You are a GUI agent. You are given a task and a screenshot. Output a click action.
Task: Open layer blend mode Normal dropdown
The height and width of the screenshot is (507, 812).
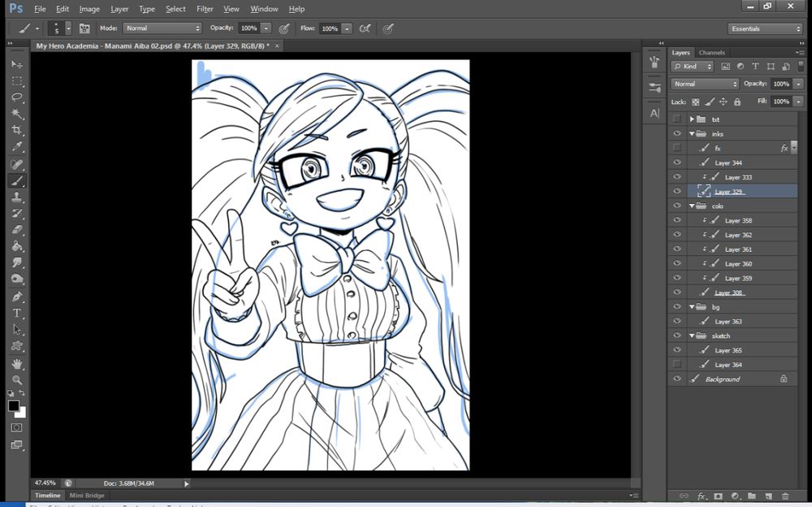pyautogui.click(x=704, y=84)
